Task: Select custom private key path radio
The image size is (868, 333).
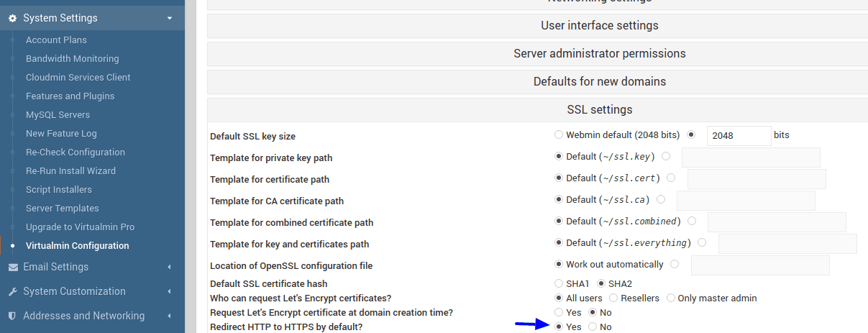Action: pos(666,156)
